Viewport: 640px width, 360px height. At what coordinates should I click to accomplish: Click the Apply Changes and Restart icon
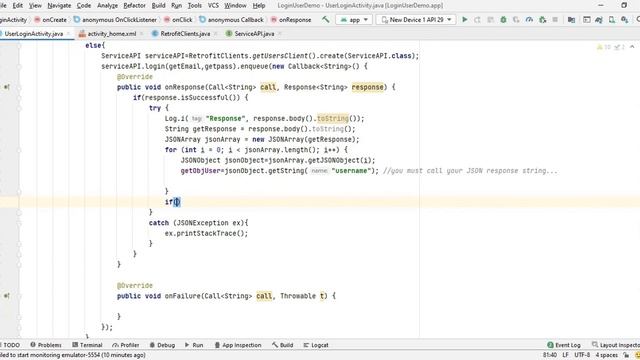pyautogui.click(x=477, y=19)
